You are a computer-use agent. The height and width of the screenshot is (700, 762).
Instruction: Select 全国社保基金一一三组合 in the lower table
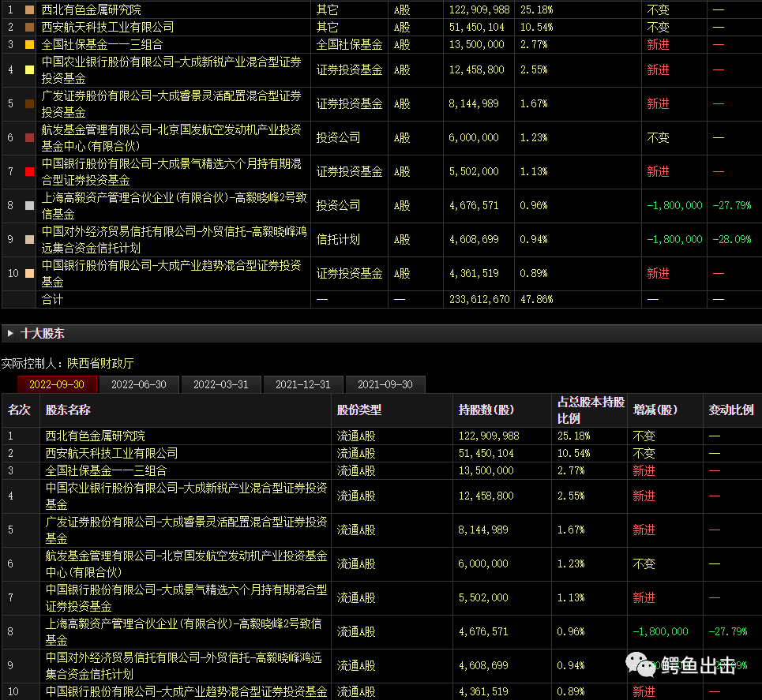tap(106, 470)
